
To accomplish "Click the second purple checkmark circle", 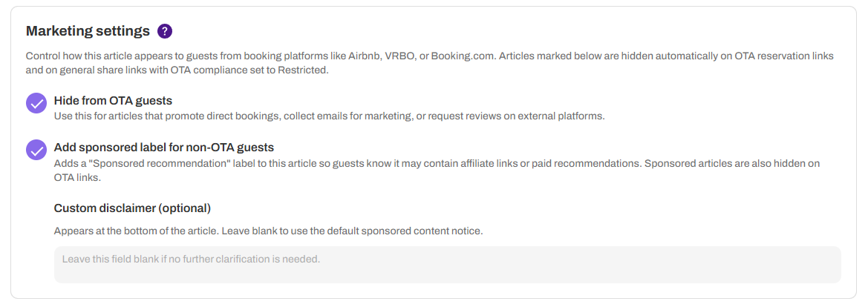I will (x=36, y=150).
